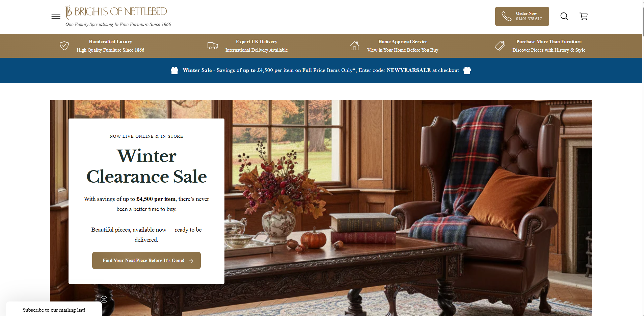The width and height of the screenshot is (644, 316).
Task: Click Find Your Next Piece button
Action: coord(146,260)
